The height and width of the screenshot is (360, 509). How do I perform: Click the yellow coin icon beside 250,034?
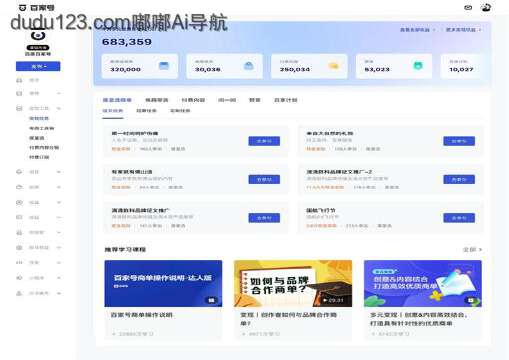click(x=333, y=66)
